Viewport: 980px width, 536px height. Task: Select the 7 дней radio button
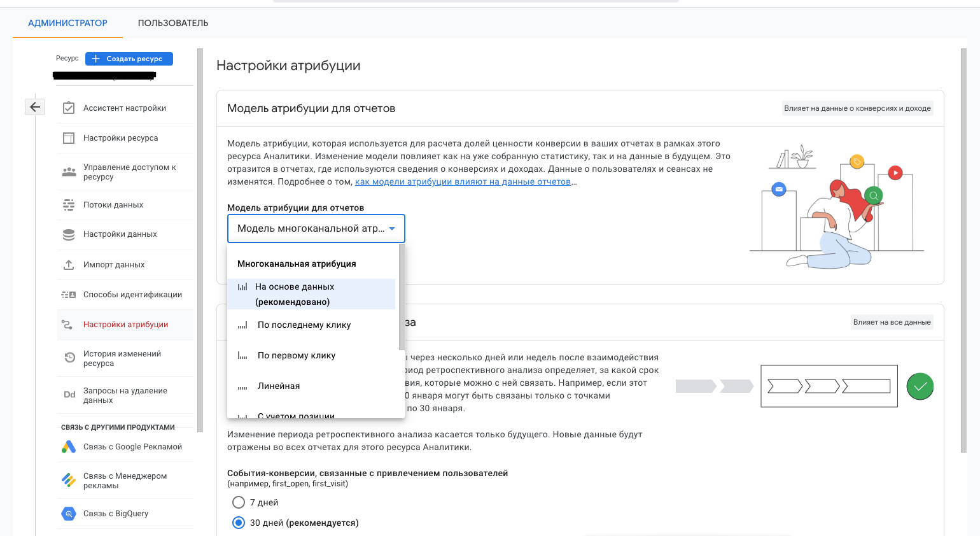(x=239, y=502)
